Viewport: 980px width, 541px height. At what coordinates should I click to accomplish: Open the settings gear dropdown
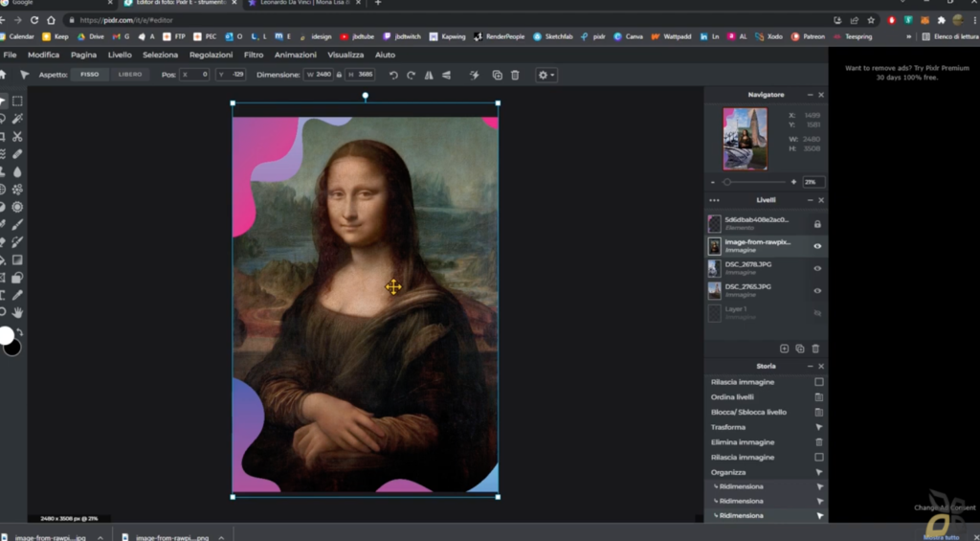pyautogui.click(x=546, y=75)
